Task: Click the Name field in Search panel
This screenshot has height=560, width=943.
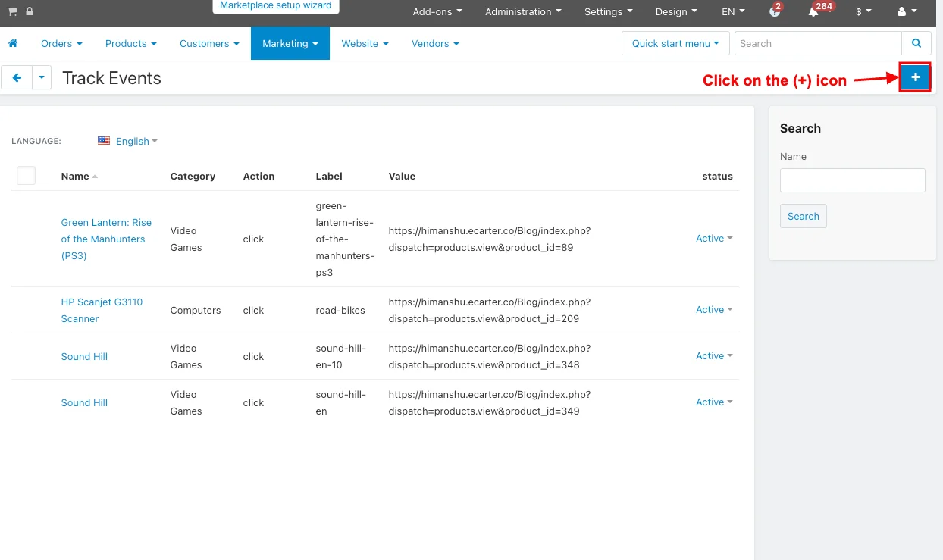Action: coord(852,180)
